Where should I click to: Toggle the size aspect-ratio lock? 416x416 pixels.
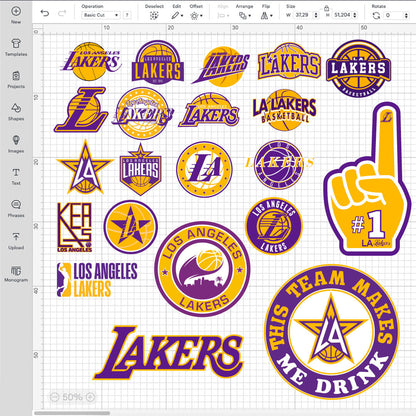point(327,8)
